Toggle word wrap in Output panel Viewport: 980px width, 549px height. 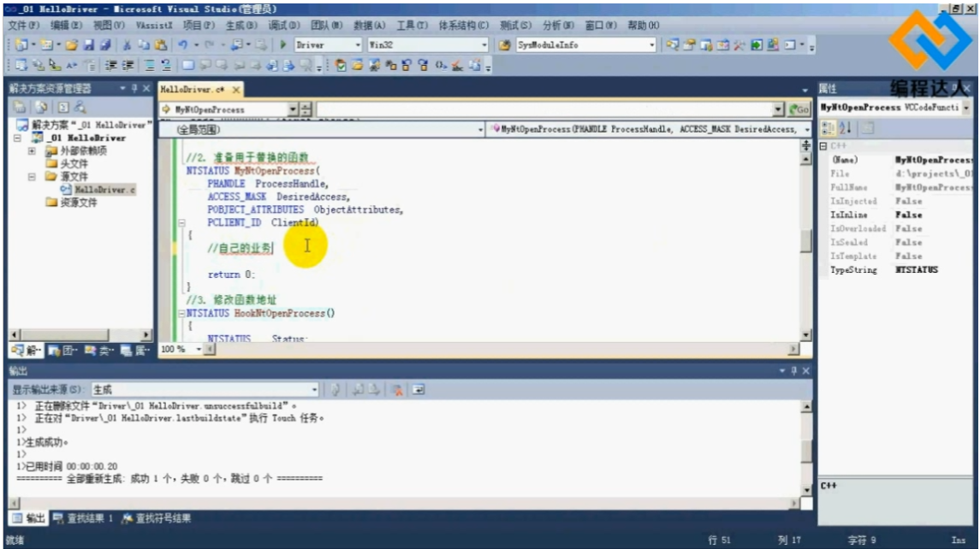click(419, 389)
